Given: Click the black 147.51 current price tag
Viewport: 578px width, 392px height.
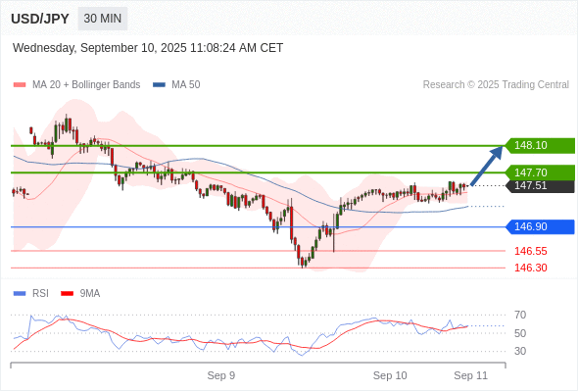Looking at the screenshot, I should 540,185.
